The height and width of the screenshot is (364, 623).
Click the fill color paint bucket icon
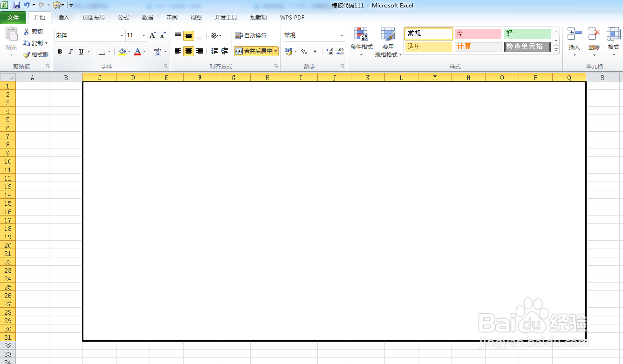[x=122, y=52]
